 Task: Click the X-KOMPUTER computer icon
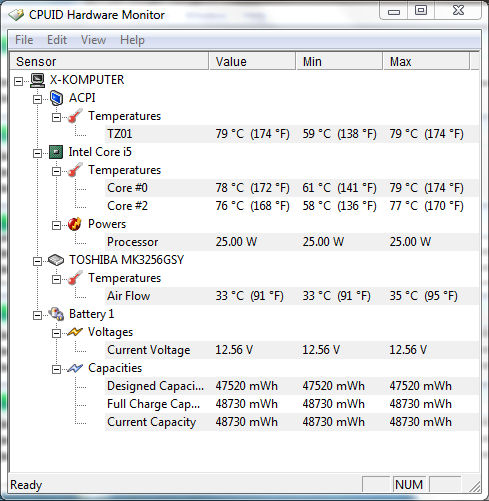tap(37, 80)
